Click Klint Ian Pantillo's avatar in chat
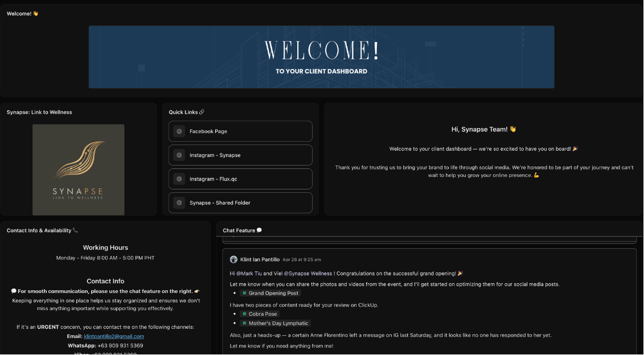Viewport: 644px width, 355px height. click(233, 259)
